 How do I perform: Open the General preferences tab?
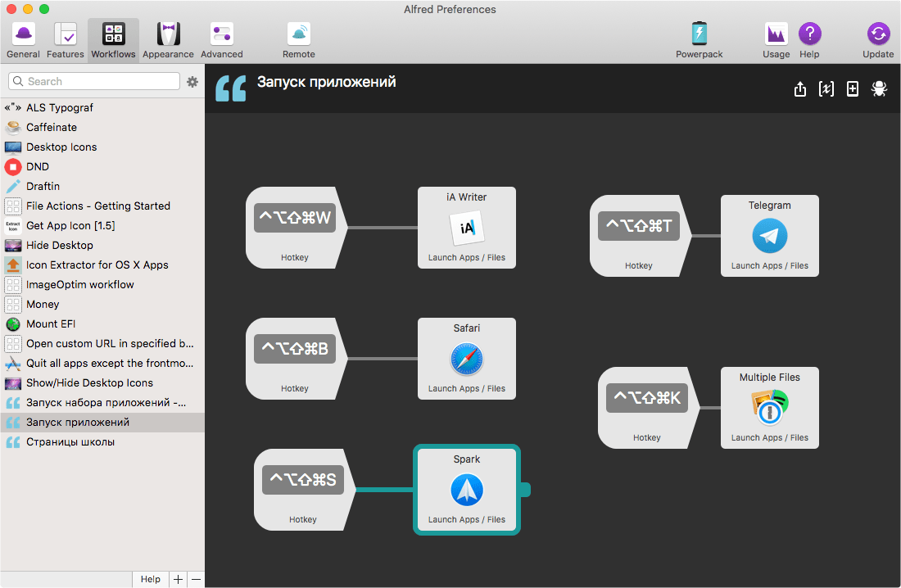(23, 40)
